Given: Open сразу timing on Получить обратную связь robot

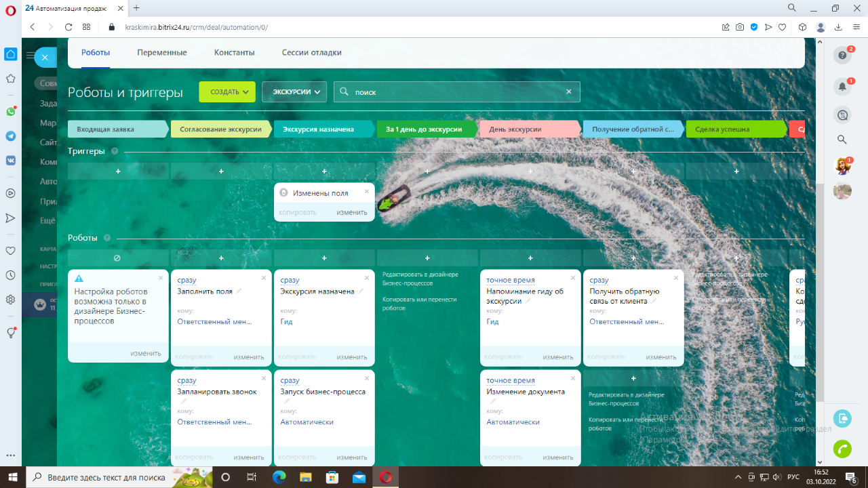Looking at the screenshot, I should 599,280.
